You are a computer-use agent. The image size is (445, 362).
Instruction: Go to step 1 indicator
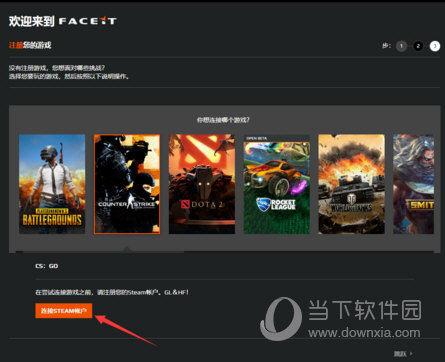401,46
